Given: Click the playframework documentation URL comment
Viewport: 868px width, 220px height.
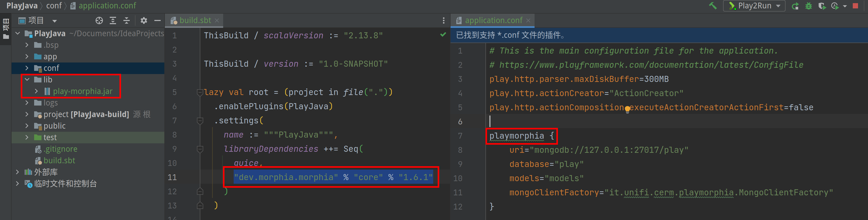Looking at the screenshot, I should point(646,65).
